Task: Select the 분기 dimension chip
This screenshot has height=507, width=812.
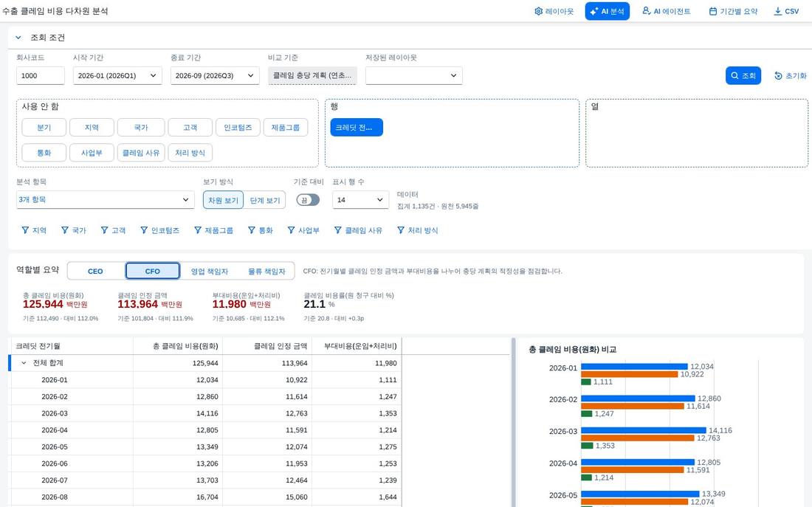Action: coord(44,128)
